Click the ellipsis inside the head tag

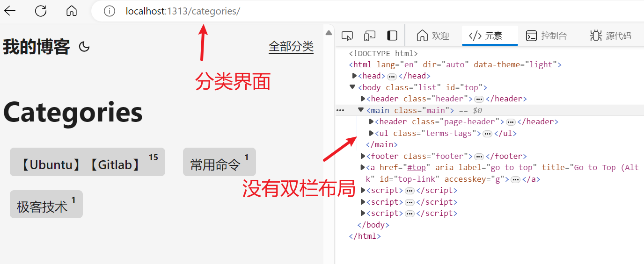coord(392,76)
